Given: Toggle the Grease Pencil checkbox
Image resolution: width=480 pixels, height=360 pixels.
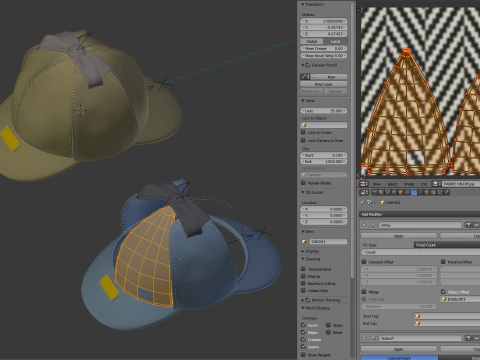Looking at the screenshot, I should [x=308, y=65].
